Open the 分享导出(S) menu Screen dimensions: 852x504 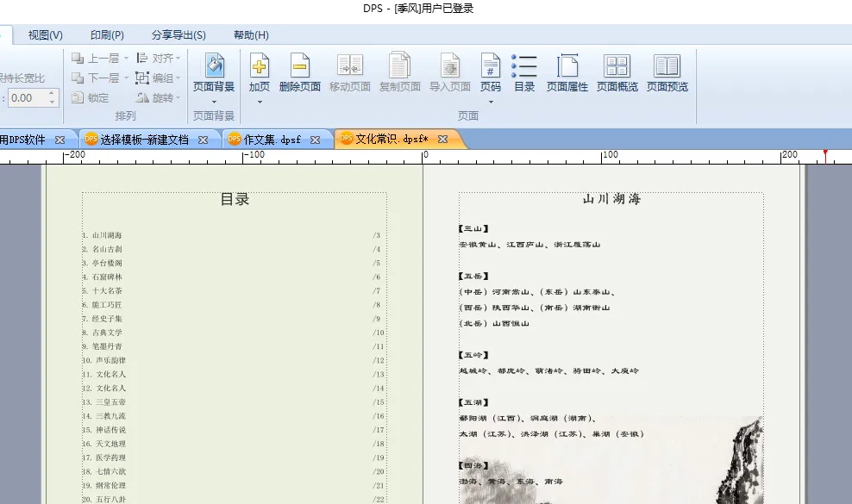[x=179, y=35]
